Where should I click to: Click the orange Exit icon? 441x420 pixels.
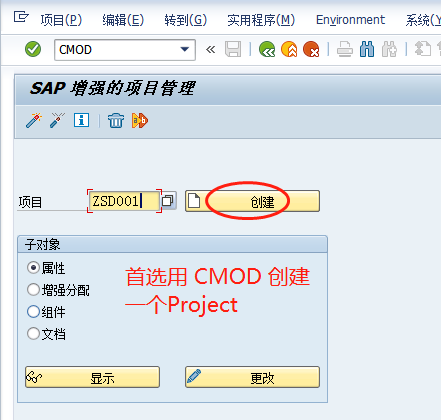tap(289, 50)
